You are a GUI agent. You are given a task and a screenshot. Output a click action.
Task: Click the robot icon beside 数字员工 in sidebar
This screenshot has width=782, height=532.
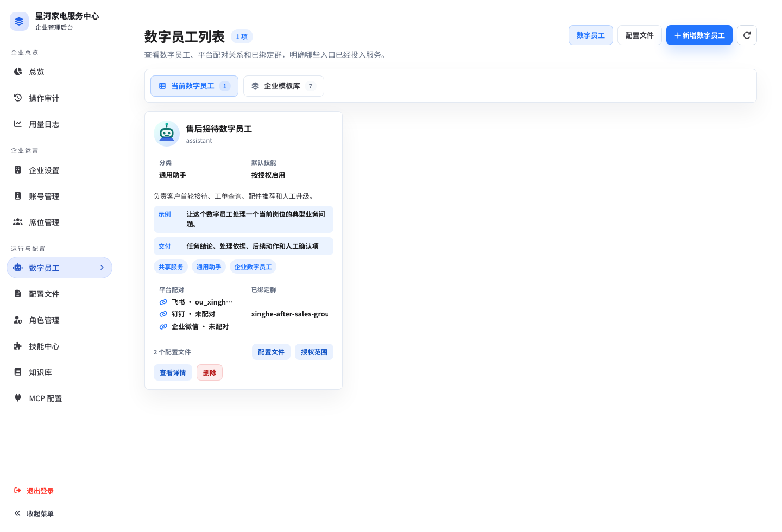tap(18, 268)
